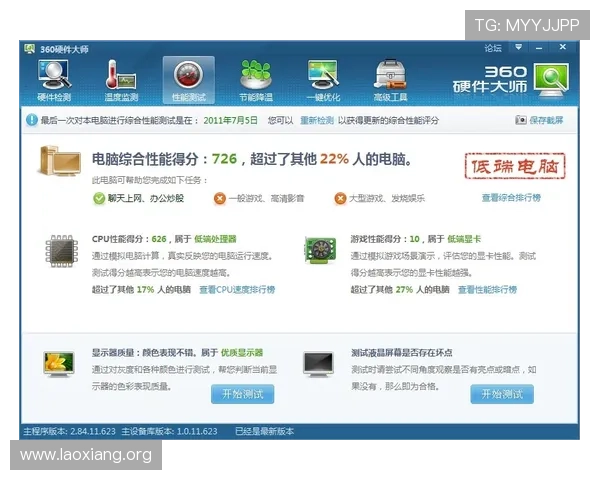Click the dark LCD screen dead-pixel icon
The width and height of the screenshot is (600, 480).
pyautogui.click(x=318, y=364)
